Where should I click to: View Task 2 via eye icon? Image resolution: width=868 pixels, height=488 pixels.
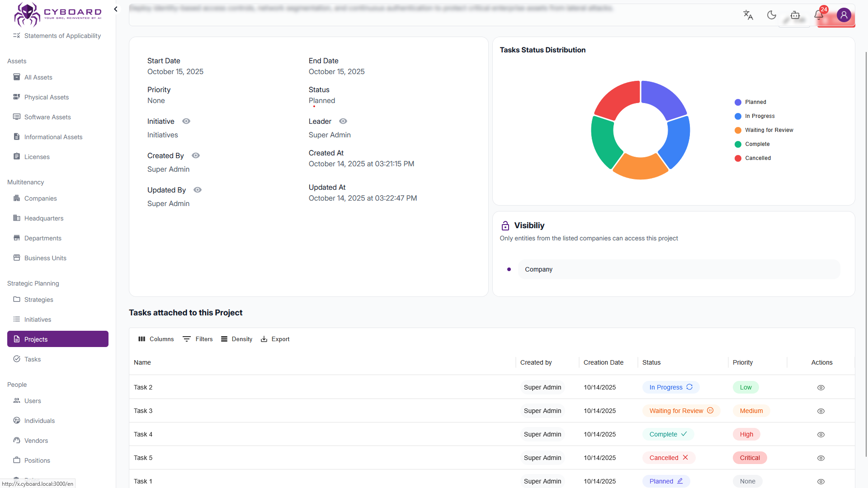[821, 388]
